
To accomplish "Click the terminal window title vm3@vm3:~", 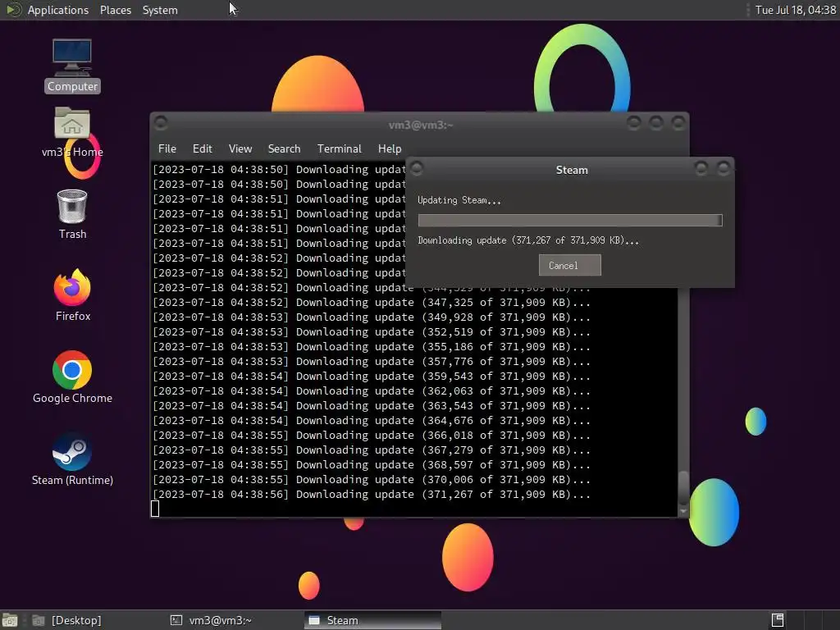I will [421, 125].
